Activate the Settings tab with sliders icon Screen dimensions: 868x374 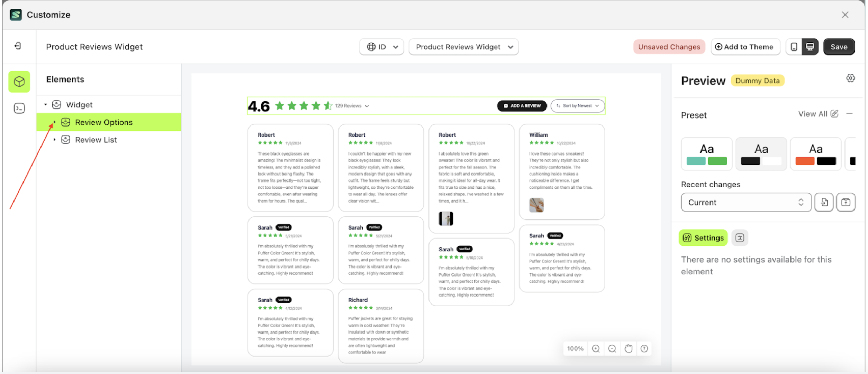pyautogui.click(x=703, y=238)
